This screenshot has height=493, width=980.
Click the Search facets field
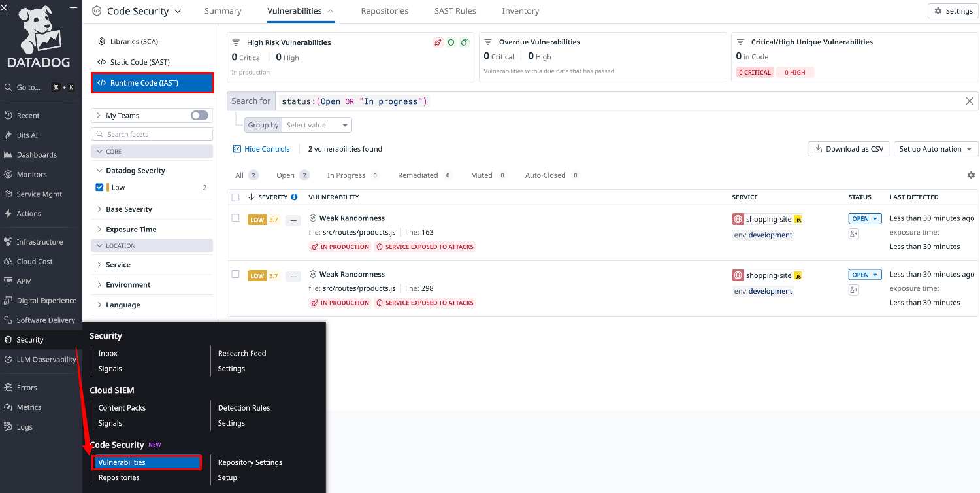(x=152, y=134)
